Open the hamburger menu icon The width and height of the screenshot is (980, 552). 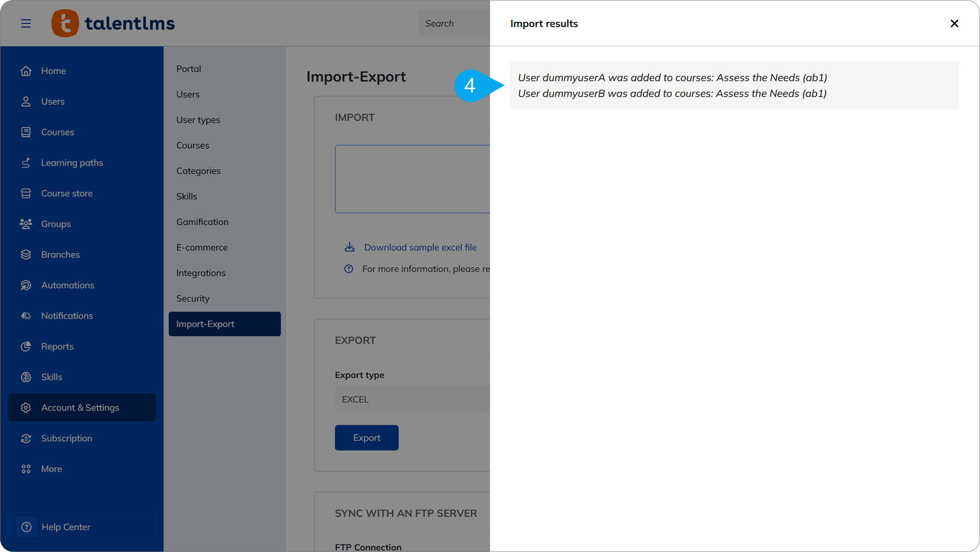(x=26, y=23)
